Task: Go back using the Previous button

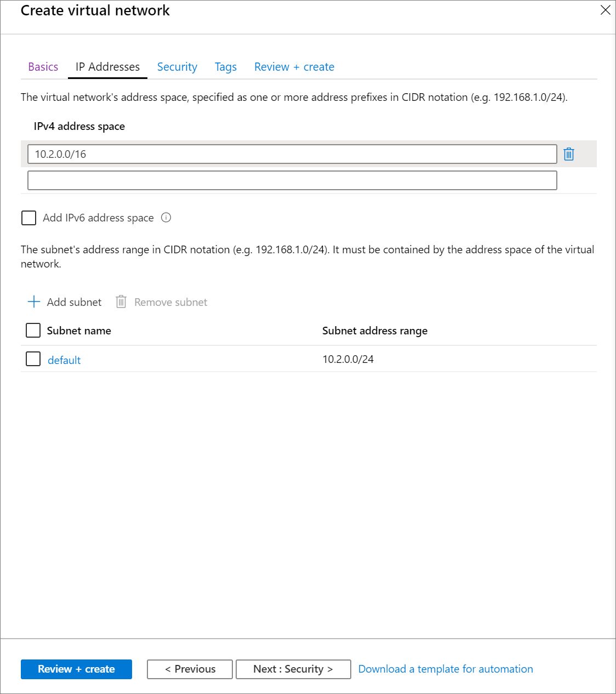Action: (x=189, y=669)
